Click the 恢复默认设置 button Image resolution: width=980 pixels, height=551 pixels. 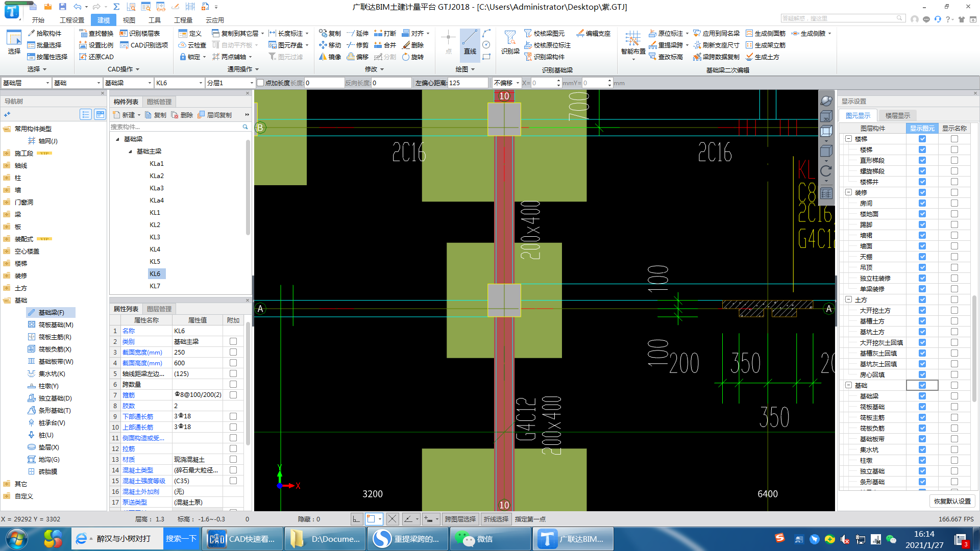pyautogui.click(x=952, y=501)
